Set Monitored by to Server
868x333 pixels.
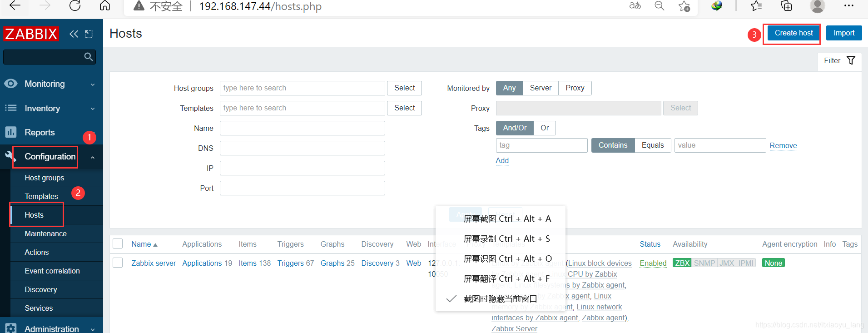click(x=541, y=88)
